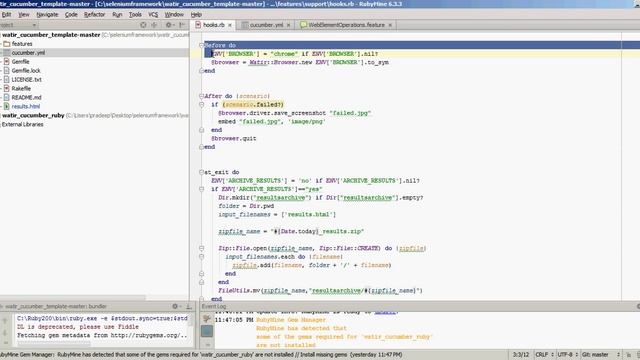Close the hooks.rb tab
This screenshot has height=360, width=640.
(x=230, y=25)
